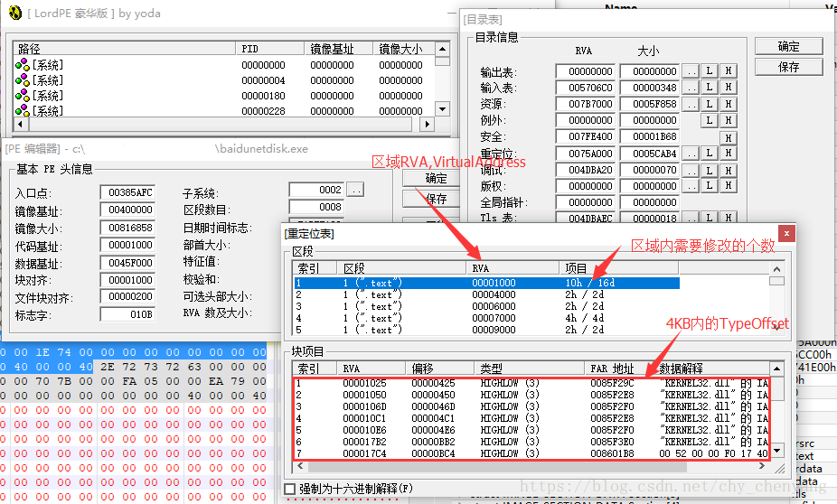Image resolution: width=837 pixels, height=504 pixels.
Task: Click the 镜像基址 field with 00400000
Action: [127, 210]
